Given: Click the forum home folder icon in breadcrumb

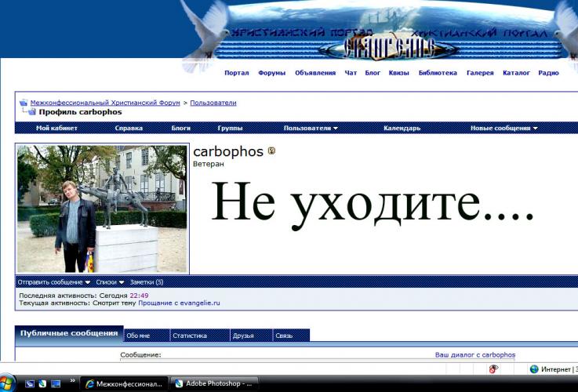Looking at the screenshot, I should [x=24, y=103].
